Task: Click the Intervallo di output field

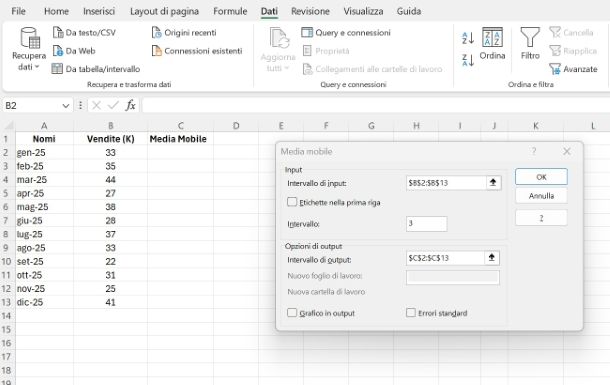Action: tap(445, 258)
